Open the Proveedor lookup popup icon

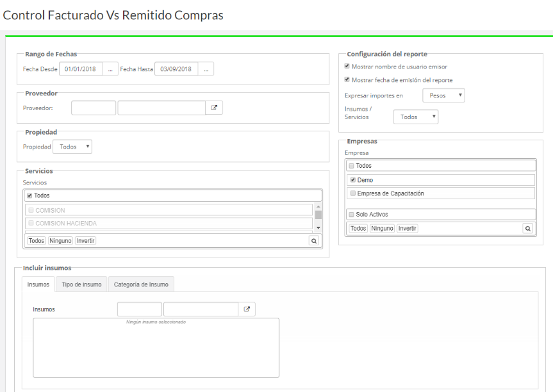(x=215, y=108)
